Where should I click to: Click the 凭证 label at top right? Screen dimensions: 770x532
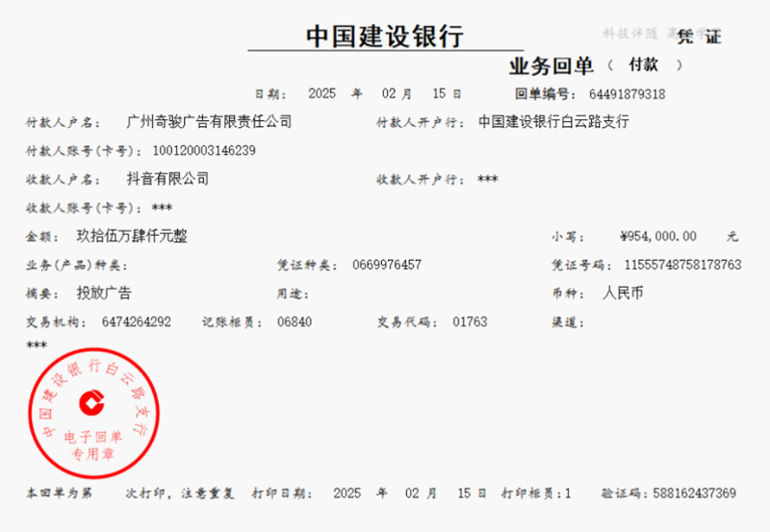coord(699,38)
